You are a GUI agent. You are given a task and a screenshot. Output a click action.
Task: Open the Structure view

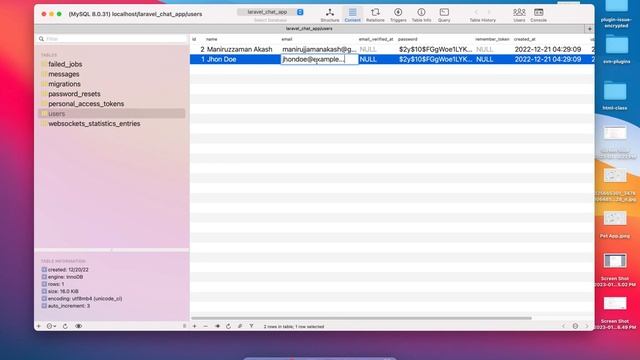(330, 15)
